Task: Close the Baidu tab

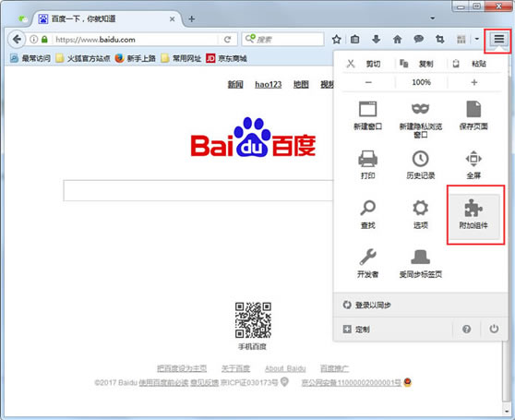Action: [x=172, y=19]
